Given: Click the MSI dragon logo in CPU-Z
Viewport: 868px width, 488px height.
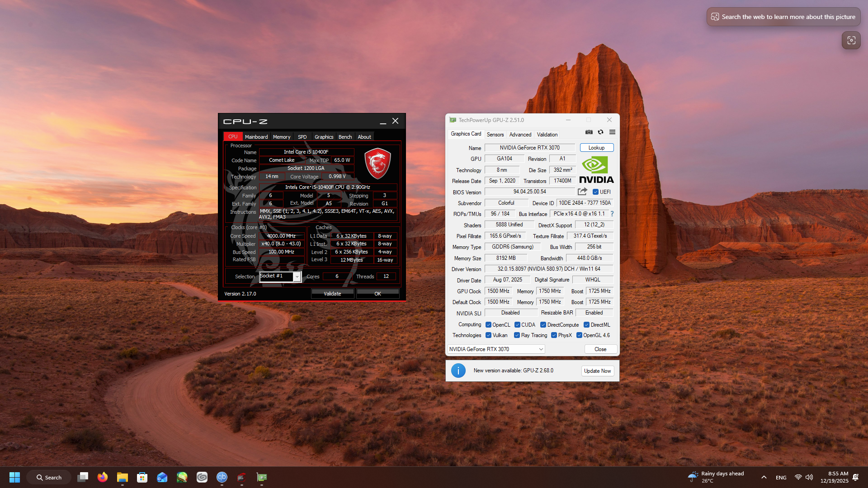Looking at the screenshot, I should coord(377,163).
